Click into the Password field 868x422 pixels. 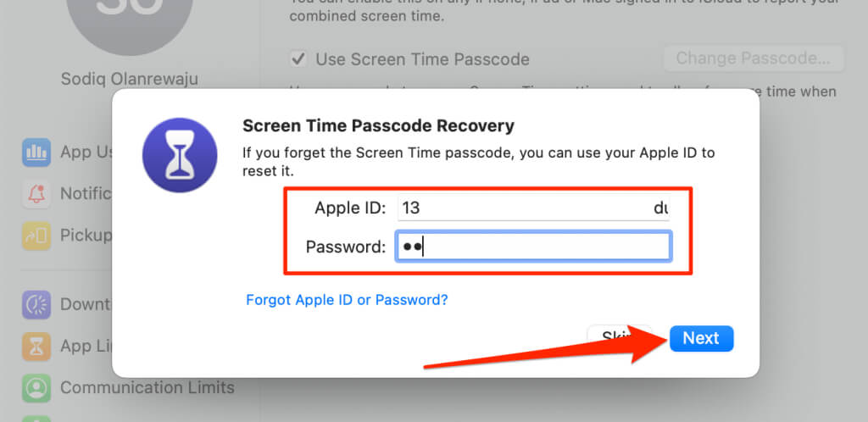pos(534,247)
